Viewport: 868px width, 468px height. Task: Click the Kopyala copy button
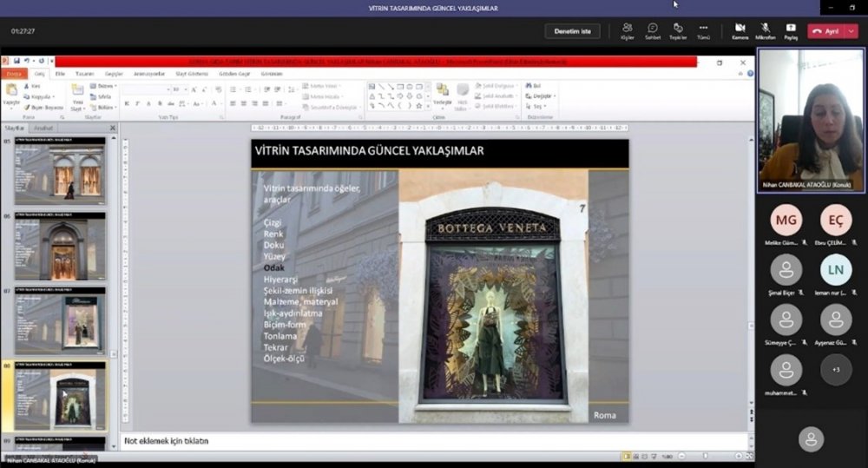click(x=38, y=97)
